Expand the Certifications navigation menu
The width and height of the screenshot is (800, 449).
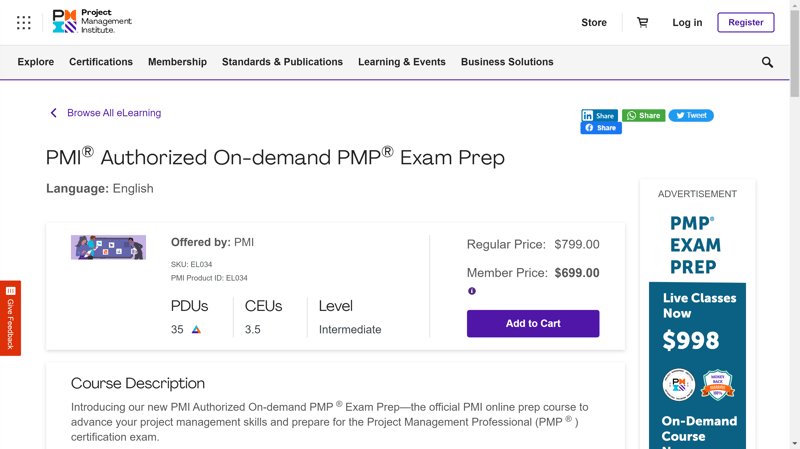101,62
